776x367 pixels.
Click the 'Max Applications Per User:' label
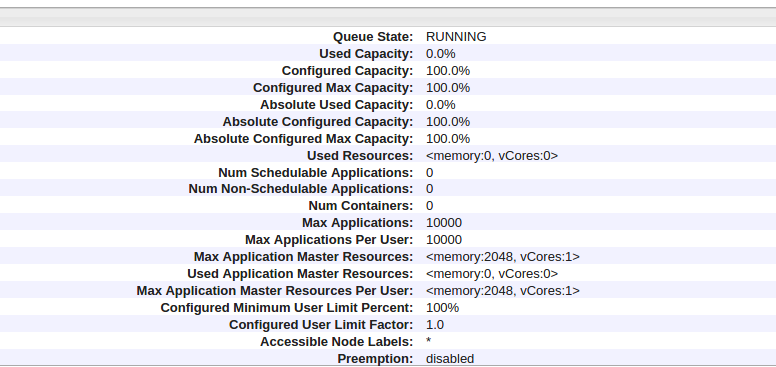click(329, 239)
